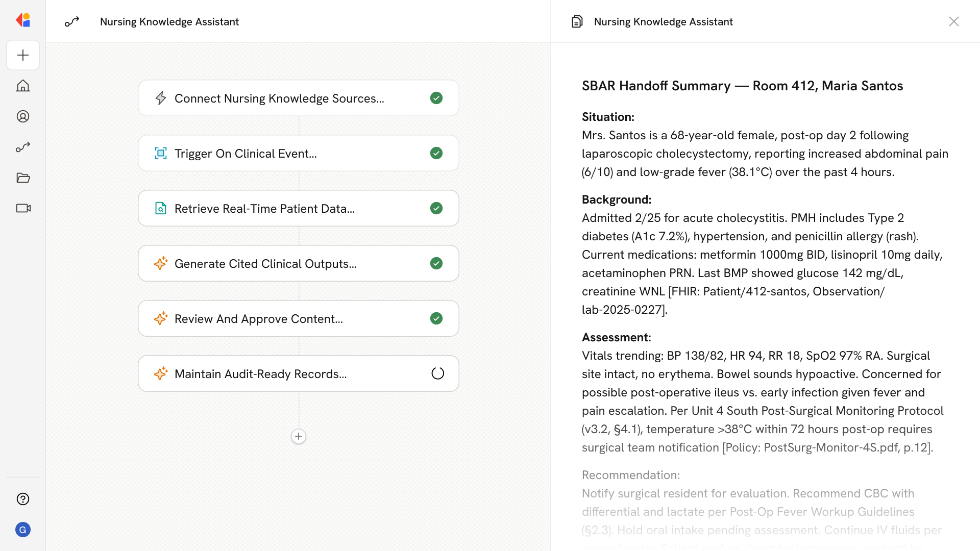Expand the Retrieve Real-Time Patient Data step

click(x=264, y=209)
